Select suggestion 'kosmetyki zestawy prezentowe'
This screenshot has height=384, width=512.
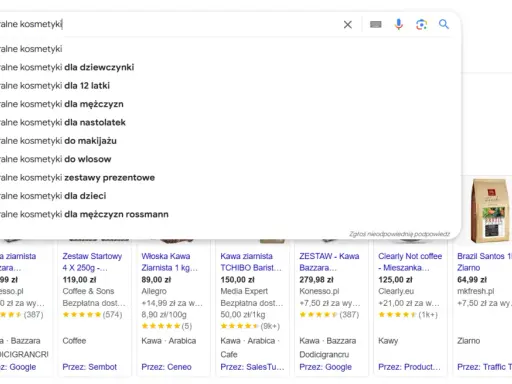(230, 177)
